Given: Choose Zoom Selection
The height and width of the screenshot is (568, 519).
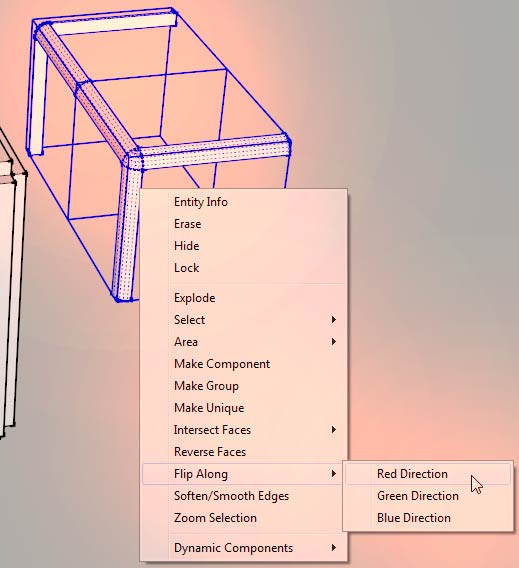Looking at the screenshot, I should pyautogui.click(x=243, y=518).
